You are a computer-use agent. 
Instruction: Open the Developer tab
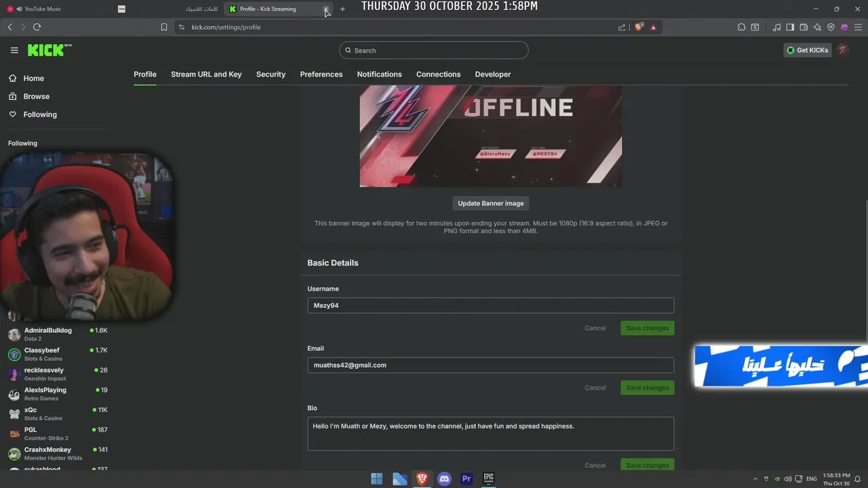click(x=493, y=75)
